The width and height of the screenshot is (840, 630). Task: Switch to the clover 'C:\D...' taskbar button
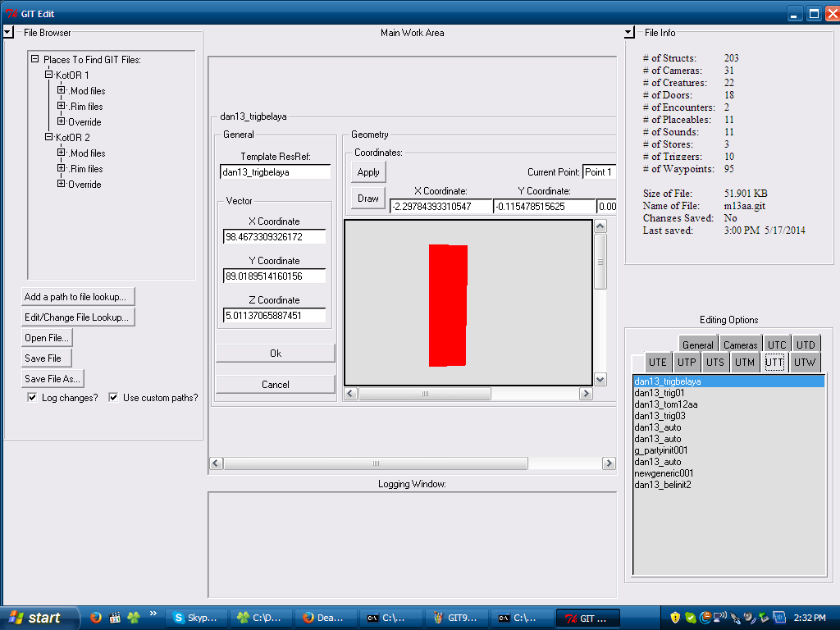point(261,619)
